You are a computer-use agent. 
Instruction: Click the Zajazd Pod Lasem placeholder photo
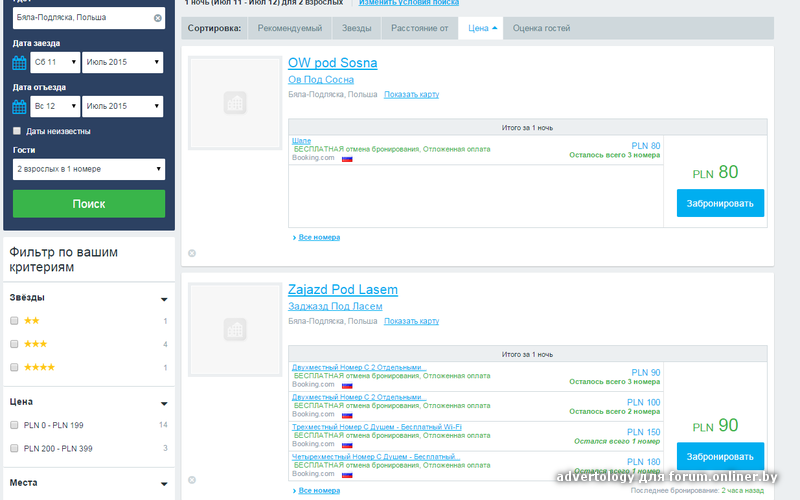click(235, 330)
